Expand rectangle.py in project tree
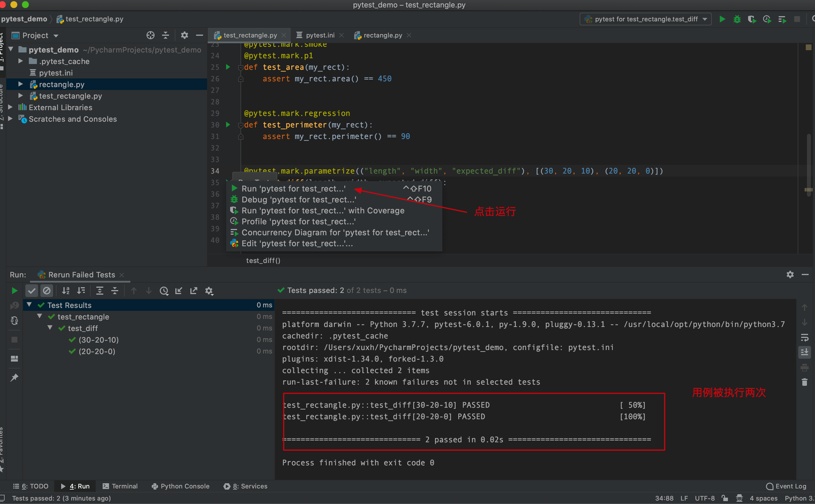Screen dimensions: 815x504 pos(21,84)
